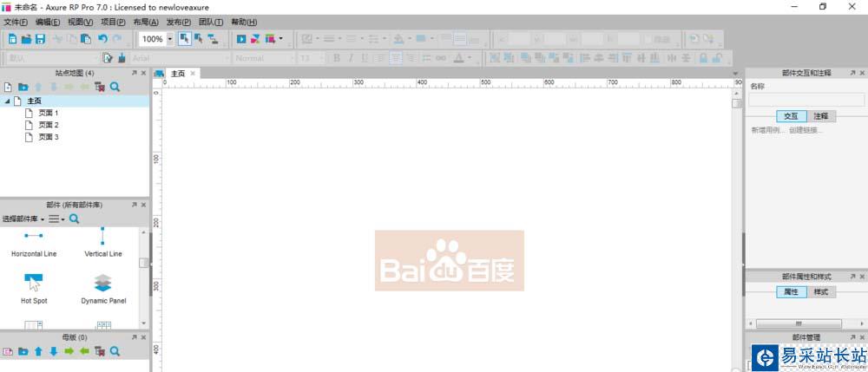
Task: Undo the last action
Action: click(x=102, y=39)
